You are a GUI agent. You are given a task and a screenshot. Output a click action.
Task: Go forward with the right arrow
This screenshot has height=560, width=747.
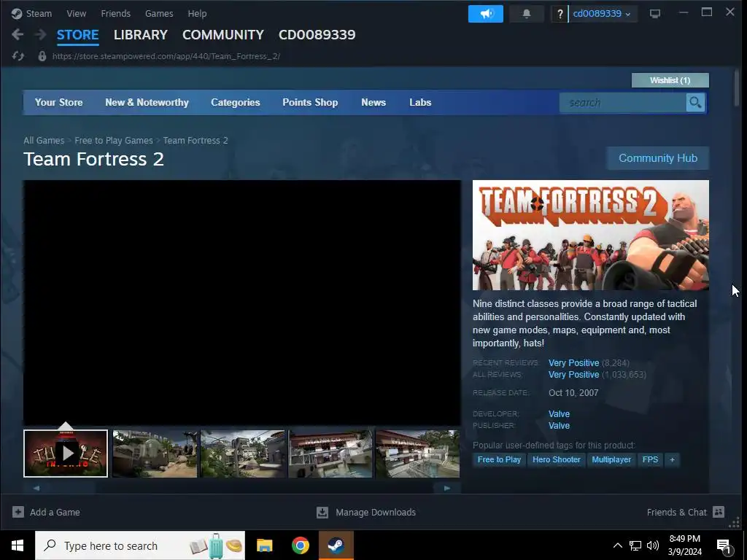click(41, 34)
